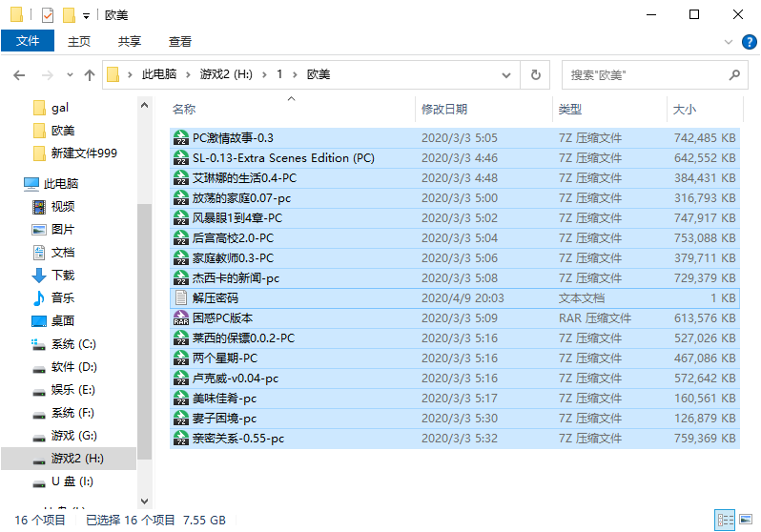Click the Back navigation arrow
This screenshot has height=532, width=761.
point(19,75)
